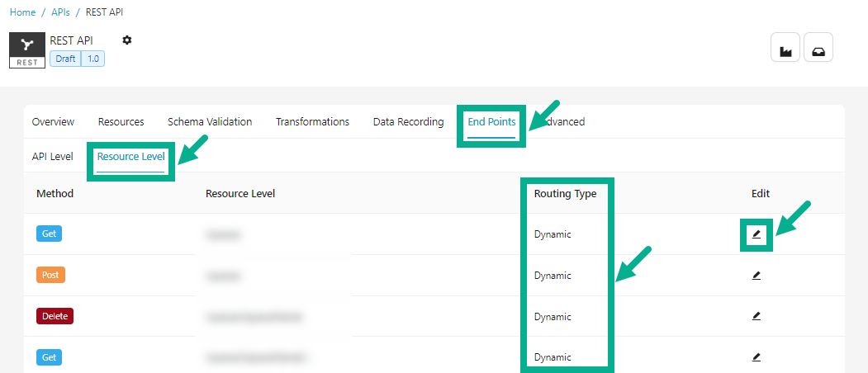Switch to the API Level sub-tab
Screen dimensions: 868x373
click(53, 156)
